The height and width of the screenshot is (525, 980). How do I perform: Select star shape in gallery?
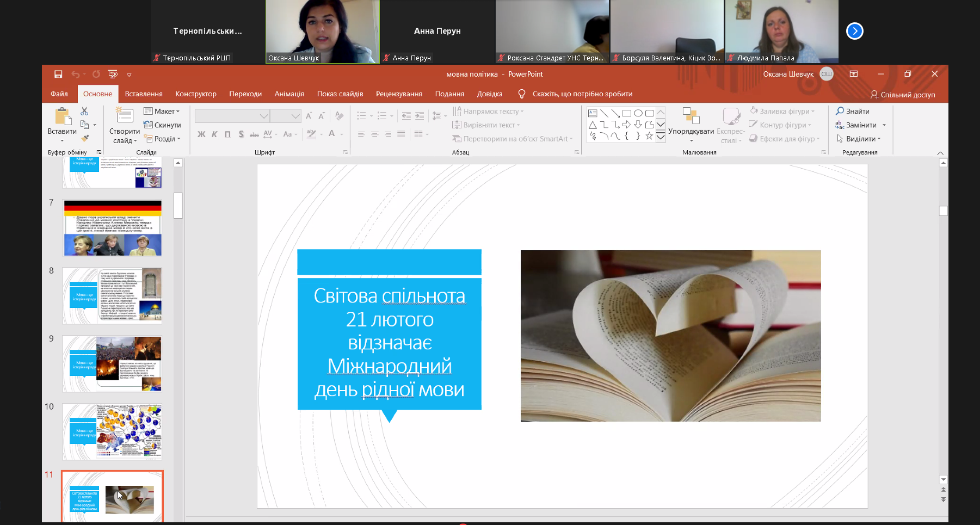(649, 136)
